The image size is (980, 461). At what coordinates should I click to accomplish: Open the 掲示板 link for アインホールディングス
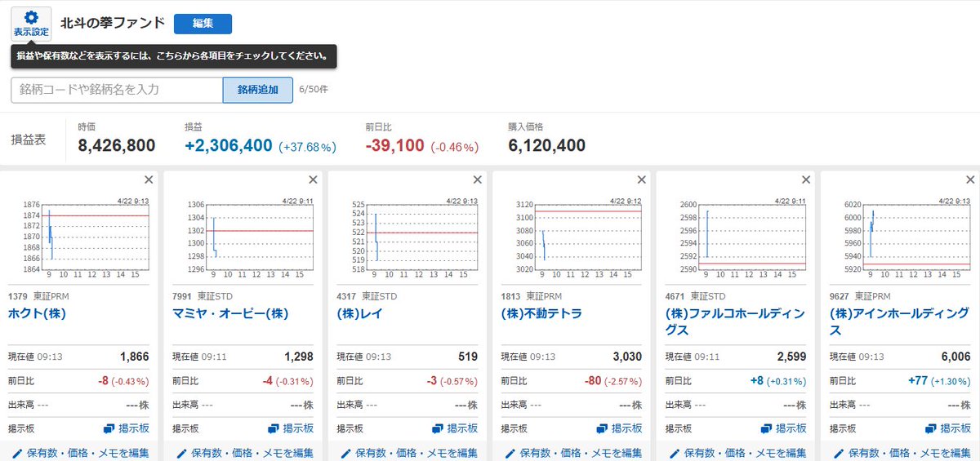coord(947,428)
